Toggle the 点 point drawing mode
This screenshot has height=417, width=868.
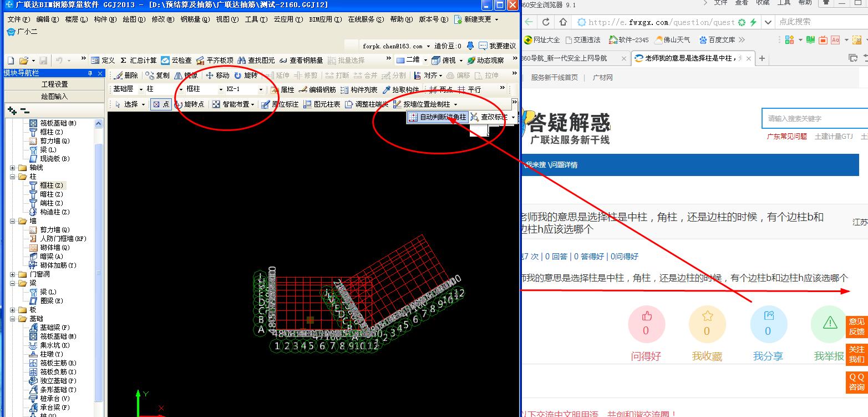point(161,104)
